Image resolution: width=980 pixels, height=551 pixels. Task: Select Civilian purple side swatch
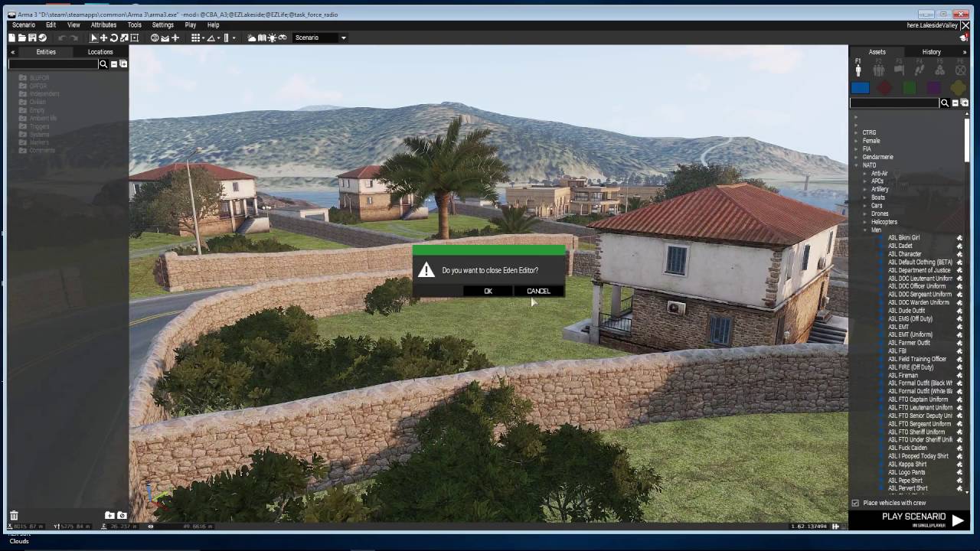(x=933, y=88)
